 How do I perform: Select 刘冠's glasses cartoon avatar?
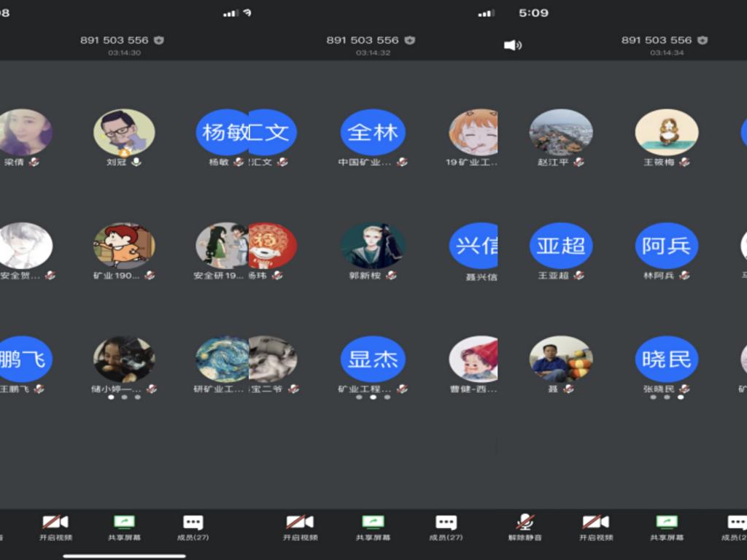click(124, 132)
